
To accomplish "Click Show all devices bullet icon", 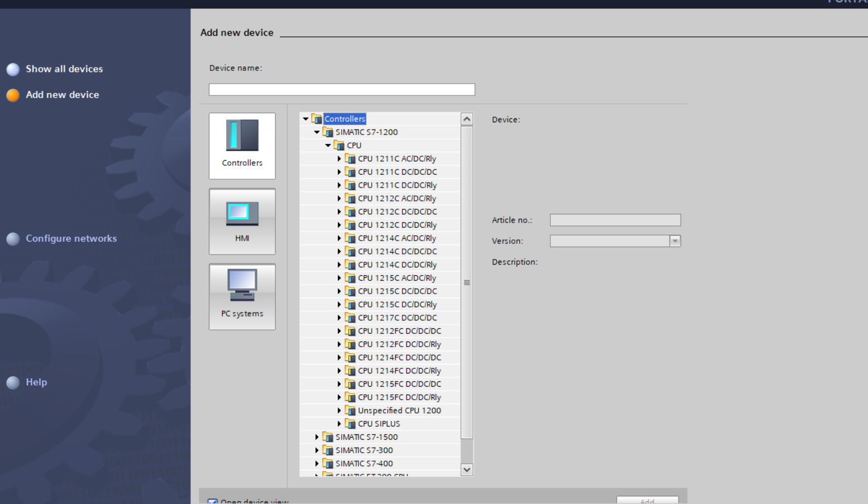I will tap(13, 69).
